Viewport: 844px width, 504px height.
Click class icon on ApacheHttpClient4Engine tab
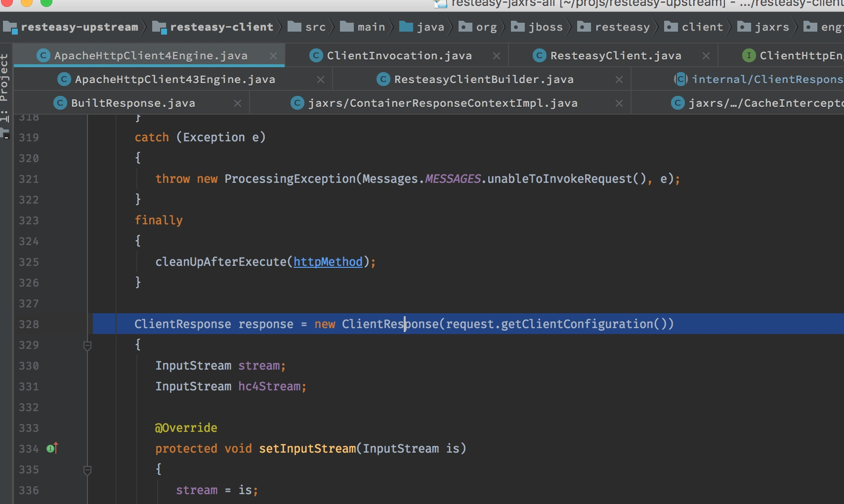pos(44,55)
